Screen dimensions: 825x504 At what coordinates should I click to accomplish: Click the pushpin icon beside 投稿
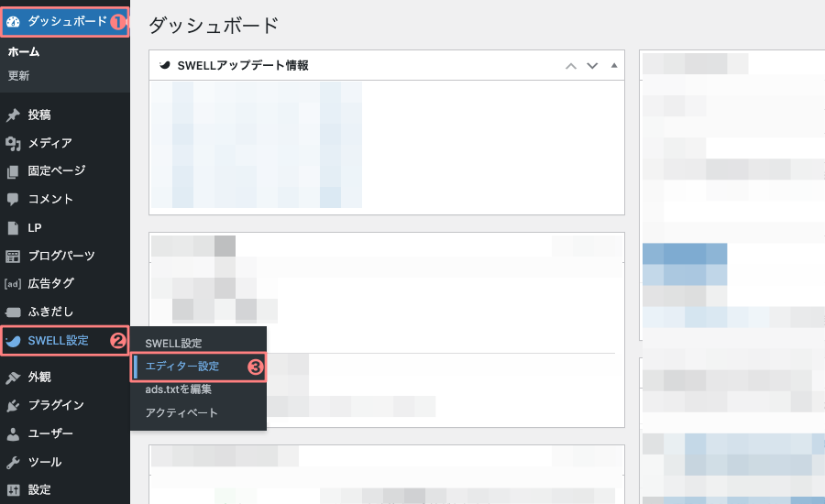point(13,115)
